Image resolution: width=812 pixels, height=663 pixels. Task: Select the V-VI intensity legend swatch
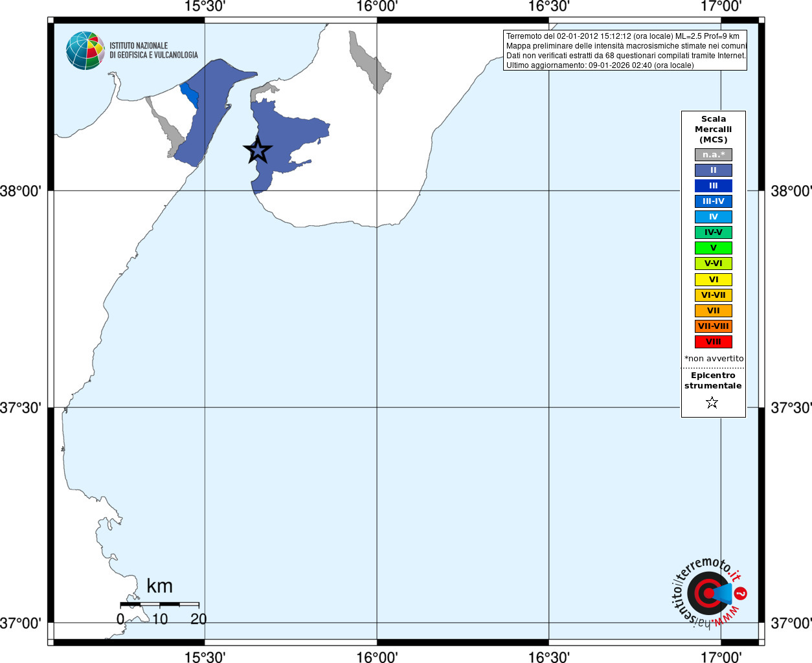click(x=714, y=264)
